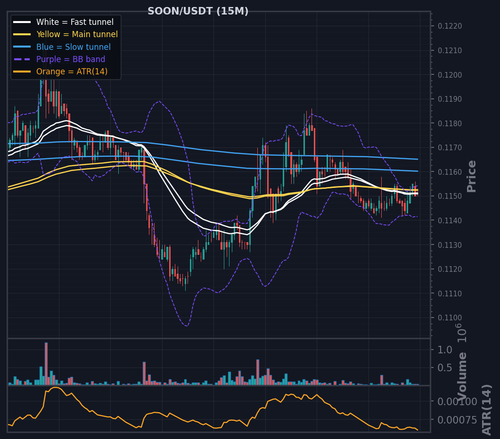This screenshot has height=439, width=500.
Task: Click the yellow line swatch in legend
Action: (22, 35)
